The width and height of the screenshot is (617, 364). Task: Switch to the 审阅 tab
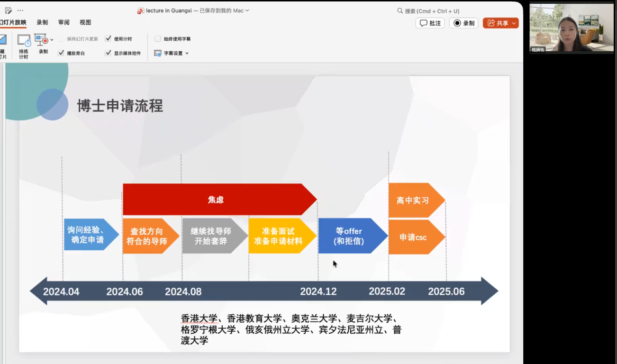click(x=64, y=22)
